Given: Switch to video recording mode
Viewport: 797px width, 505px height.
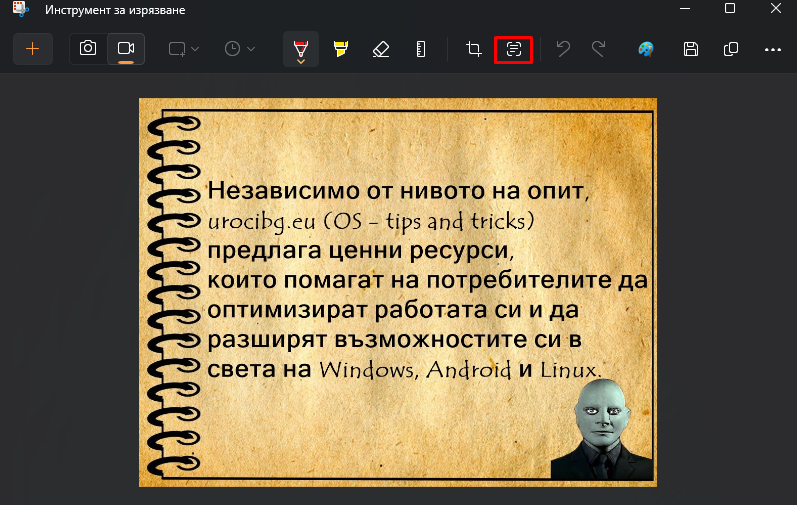Looking at the screenshot, I should (126, 49).
